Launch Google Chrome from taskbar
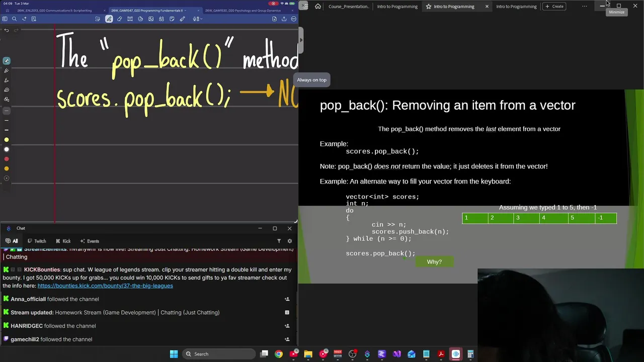 (x=279, y=354)
